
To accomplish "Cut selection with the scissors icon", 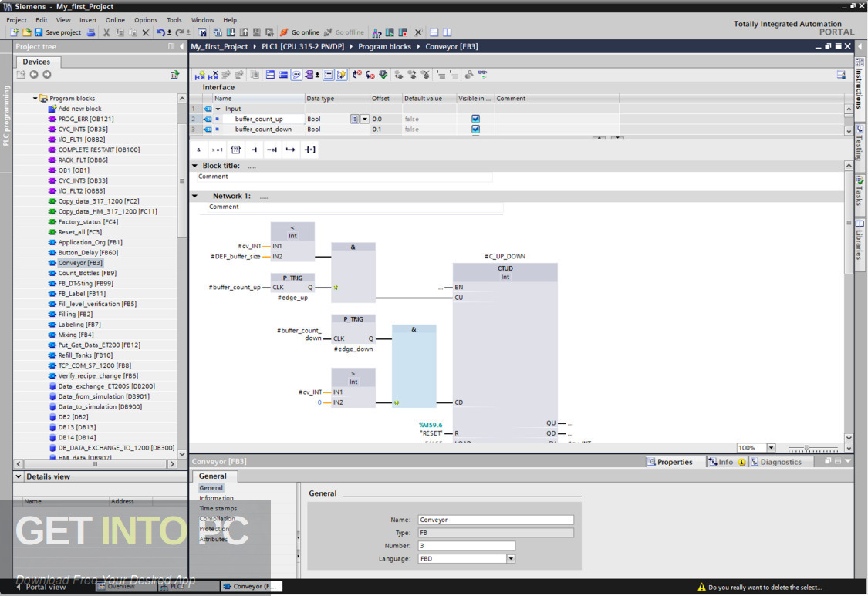I will tap(106, 32).
